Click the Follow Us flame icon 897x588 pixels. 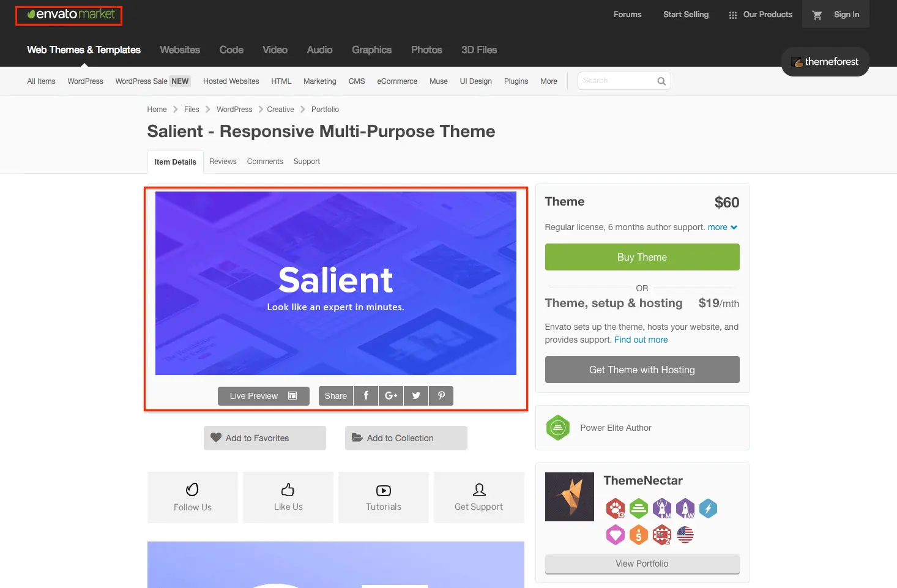point(192,489)
